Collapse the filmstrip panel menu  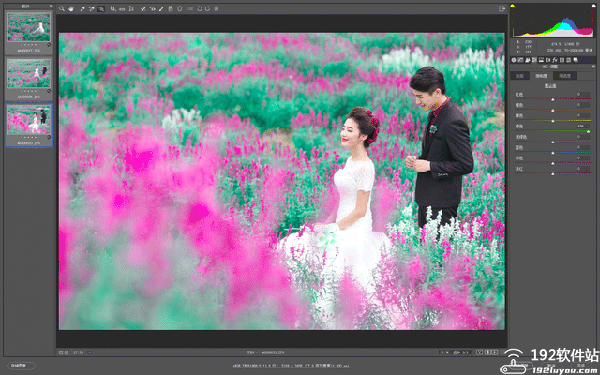pyautogui.click(x=51, y=6)
